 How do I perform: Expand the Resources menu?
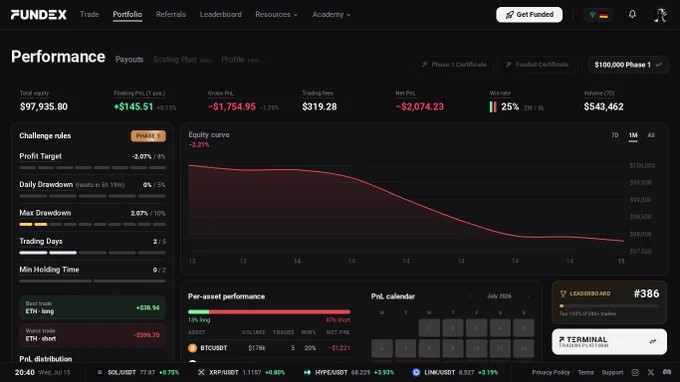pos(276,14)
